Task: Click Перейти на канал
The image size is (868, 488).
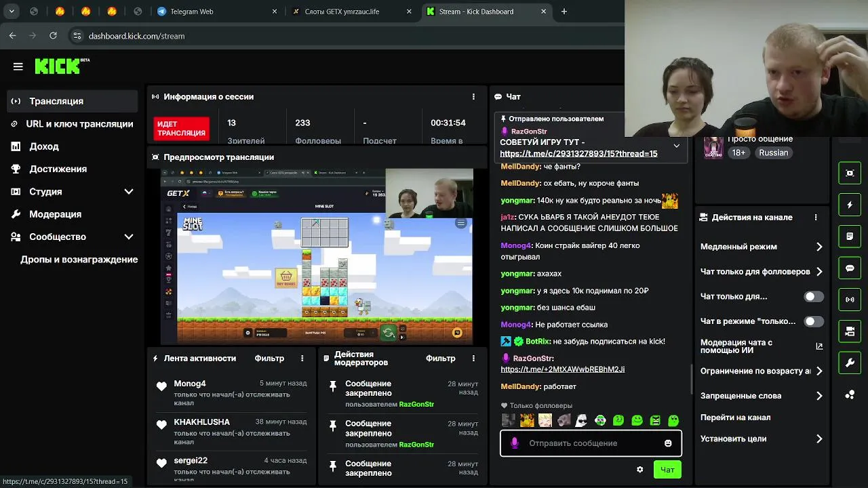Action: click(735, 418)
